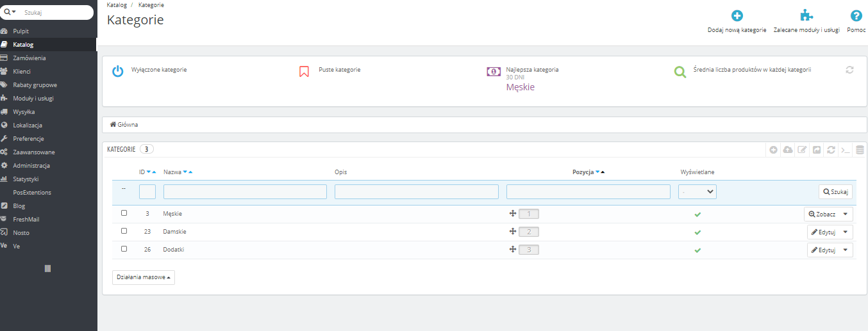Click the Szukaj filter button

[x=835, y=191]
